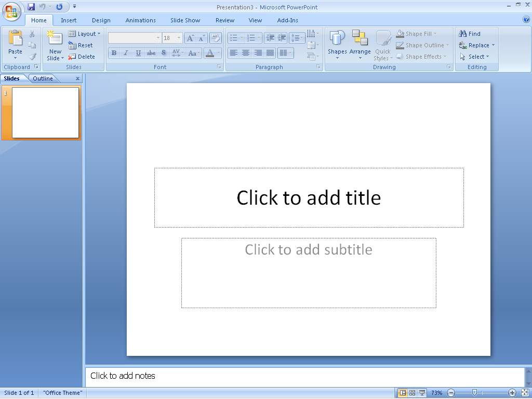Switch to the Review tab
Screen dimensions: 532x399
tap(225, 20)
